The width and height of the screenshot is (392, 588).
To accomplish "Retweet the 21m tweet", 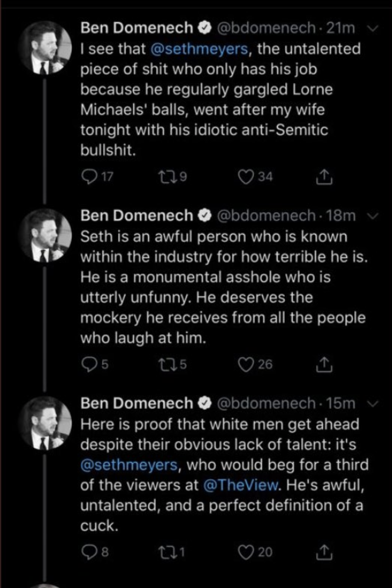I will click(165, 177).
